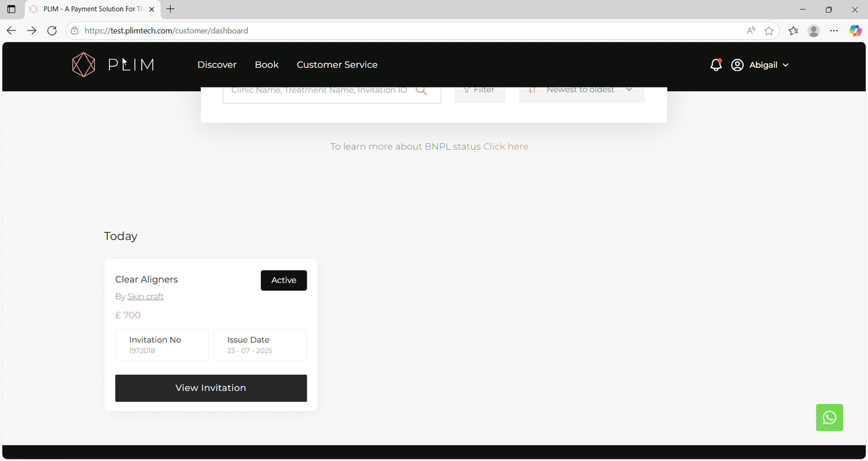Click the BNPL status Click here link
Viewport: 868px width, 461px height.
(505, 146)
